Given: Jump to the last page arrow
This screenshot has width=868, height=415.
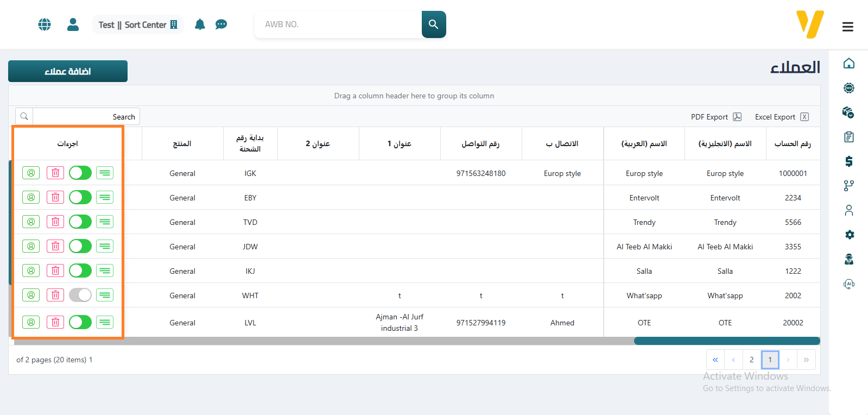Looking at the screenshot, I should pos(806,360).
